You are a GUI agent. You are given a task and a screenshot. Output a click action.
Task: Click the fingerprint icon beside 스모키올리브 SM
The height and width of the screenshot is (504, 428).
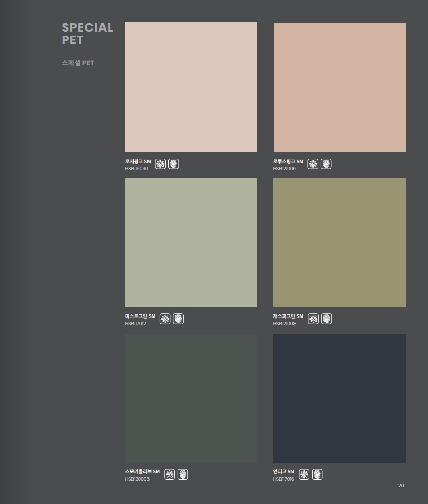coord(183,474)
